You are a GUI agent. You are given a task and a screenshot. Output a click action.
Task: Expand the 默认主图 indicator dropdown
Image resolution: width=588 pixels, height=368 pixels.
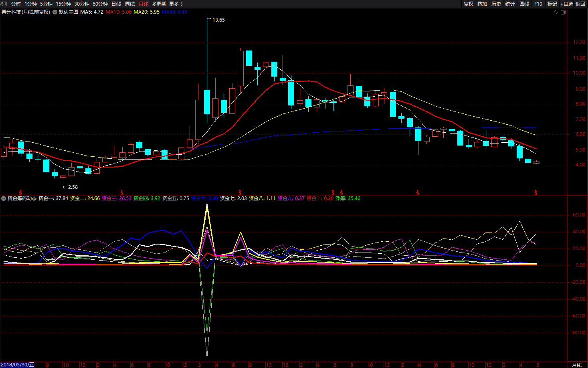point(55,12)
